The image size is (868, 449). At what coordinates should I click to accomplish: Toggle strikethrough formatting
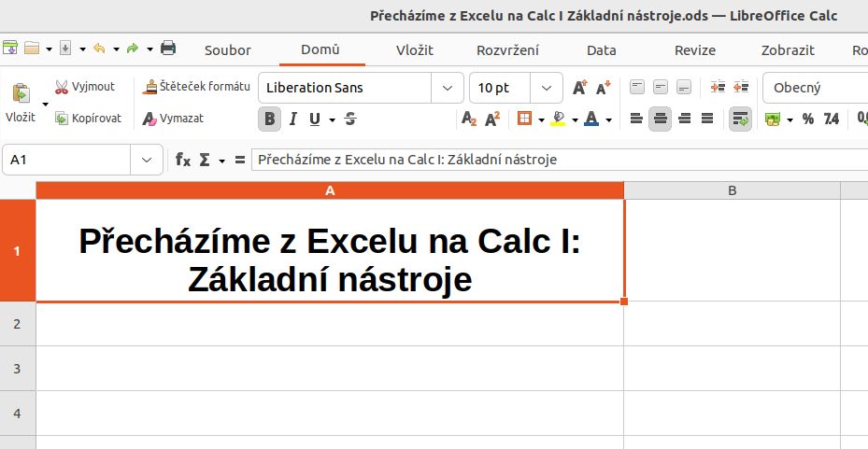click(350, 119)
